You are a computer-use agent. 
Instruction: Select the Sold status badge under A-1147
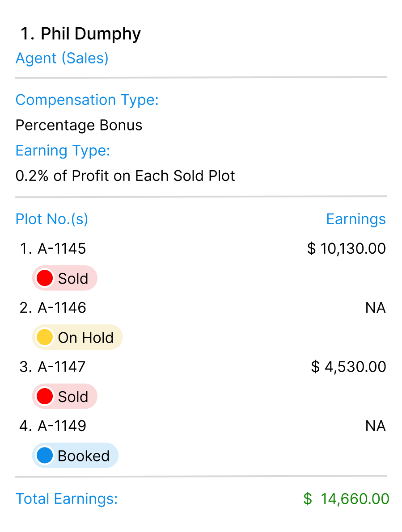65,396
